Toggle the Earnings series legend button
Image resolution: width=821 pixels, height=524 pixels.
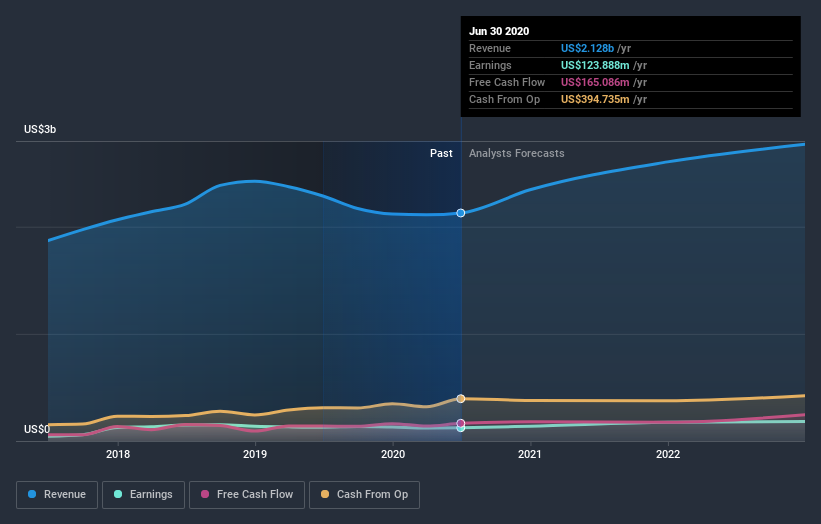143,495
